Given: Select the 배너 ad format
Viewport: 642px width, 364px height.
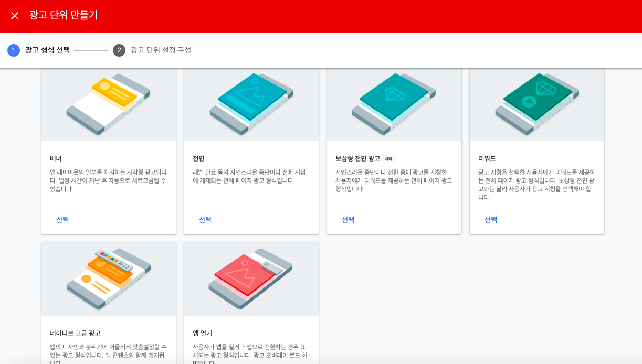Looking at the screenshot, I should click(62, 220).
